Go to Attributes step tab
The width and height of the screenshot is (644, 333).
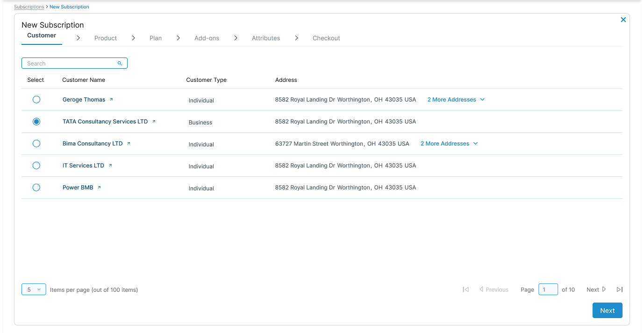(x=266, y=38)
